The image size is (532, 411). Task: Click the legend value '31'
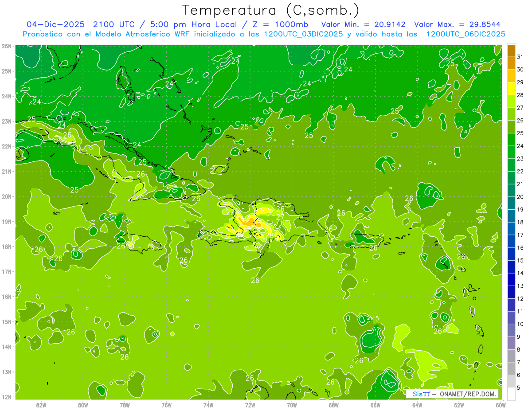click(520, 57)
